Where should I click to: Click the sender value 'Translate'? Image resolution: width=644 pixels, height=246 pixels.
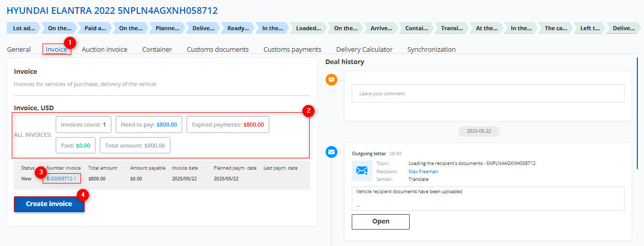click(x=418, y=179)
